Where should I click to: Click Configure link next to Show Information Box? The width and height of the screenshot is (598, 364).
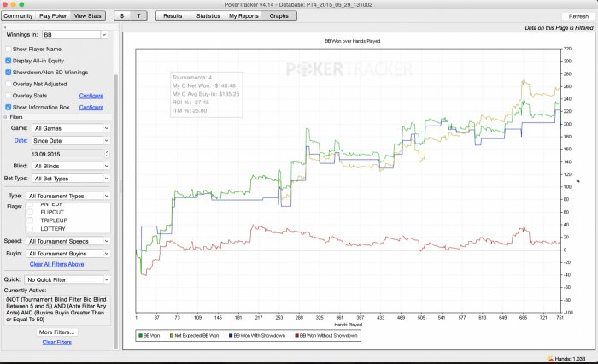[x=91, y=107]
